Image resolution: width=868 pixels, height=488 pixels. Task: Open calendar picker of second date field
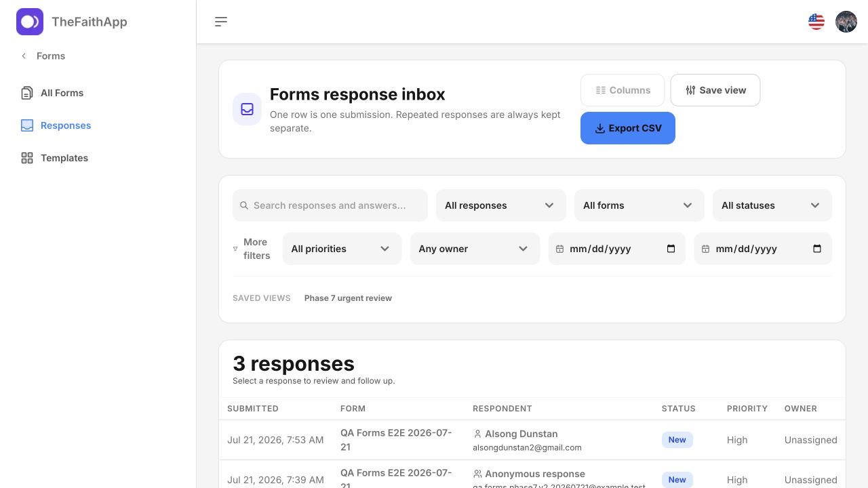pyautogui.click(x=817, y=249)
